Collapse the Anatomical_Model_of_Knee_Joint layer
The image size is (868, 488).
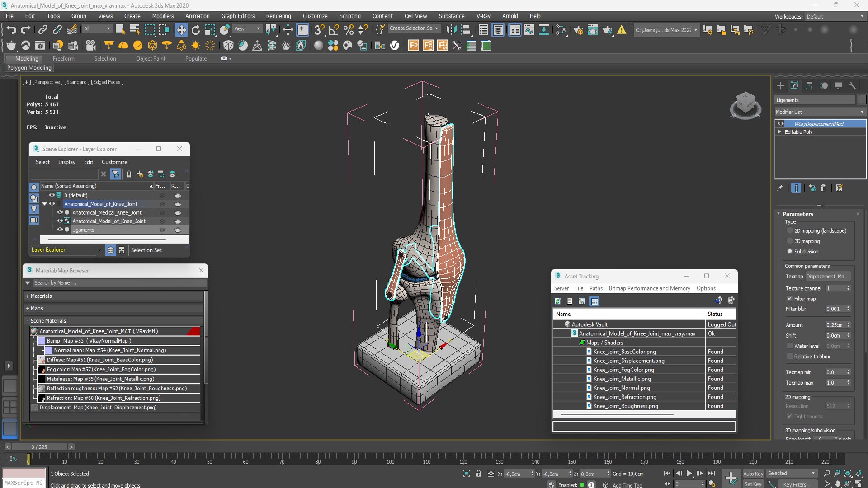[x=44, y=204]
